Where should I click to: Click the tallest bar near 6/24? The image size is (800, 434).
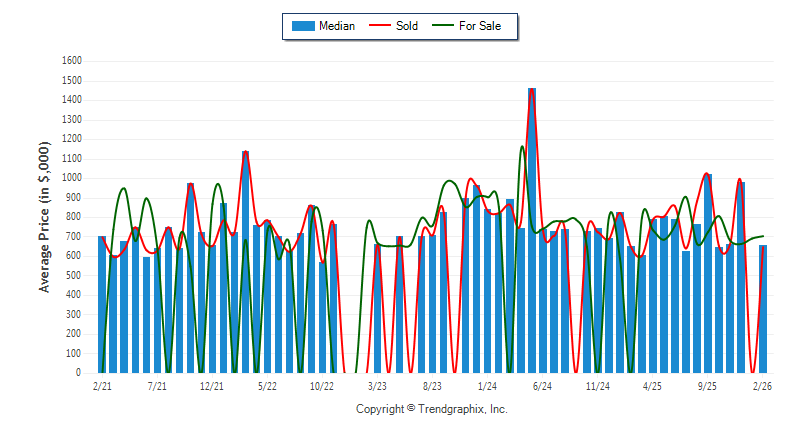pyautogui.click(x=532, y=230)
